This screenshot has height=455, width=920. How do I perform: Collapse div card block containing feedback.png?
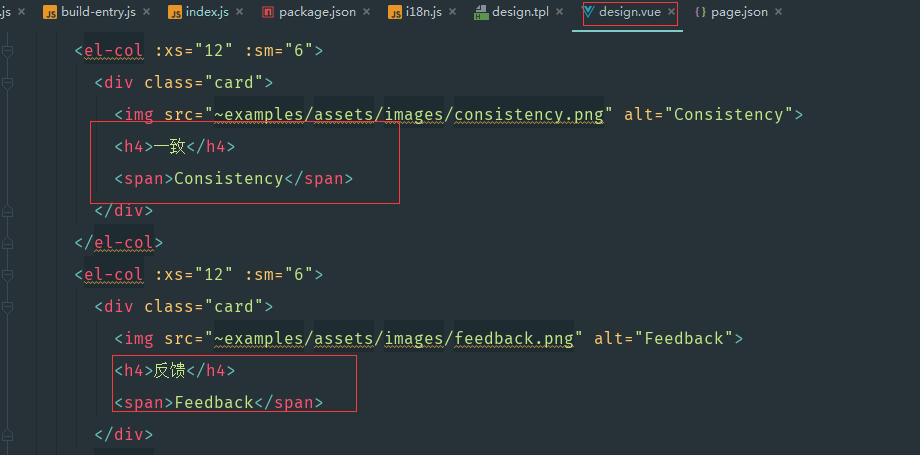pyautogui.click(x=7, y=307)
